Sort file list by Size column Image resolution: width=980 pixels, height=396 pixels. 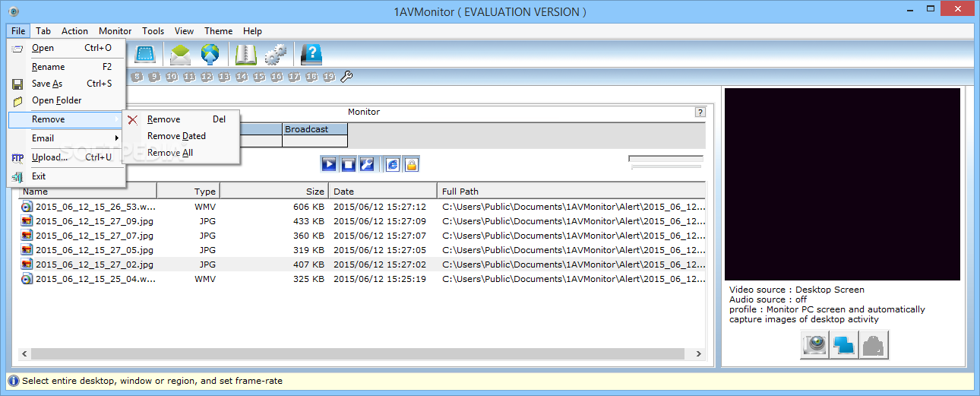click(x=274, y=192)
